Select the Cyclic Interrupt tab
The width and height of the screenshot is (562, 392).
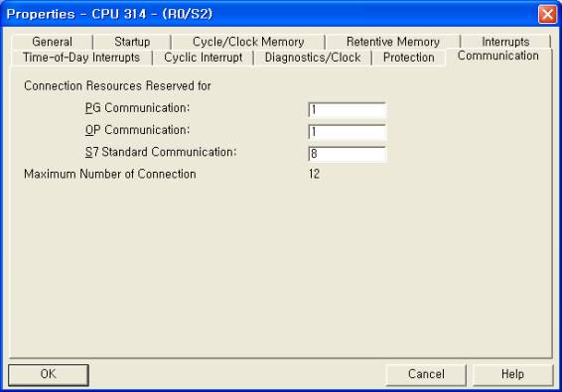[203, 58]
